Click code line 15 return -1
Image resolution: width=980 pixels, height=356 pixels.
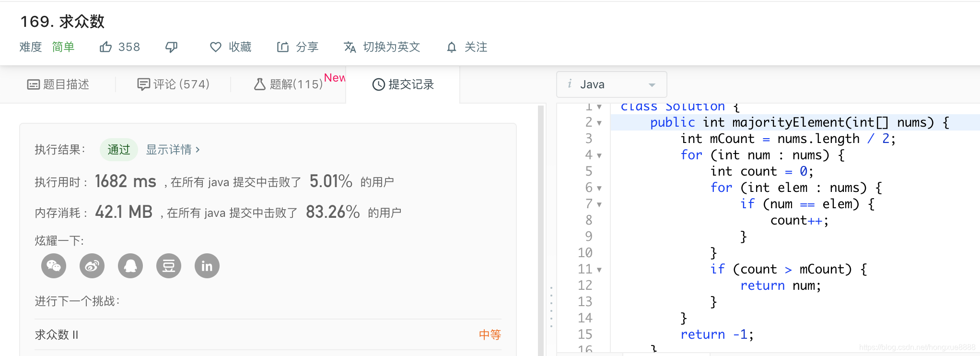pyautogui.click(x=717, y=334)
